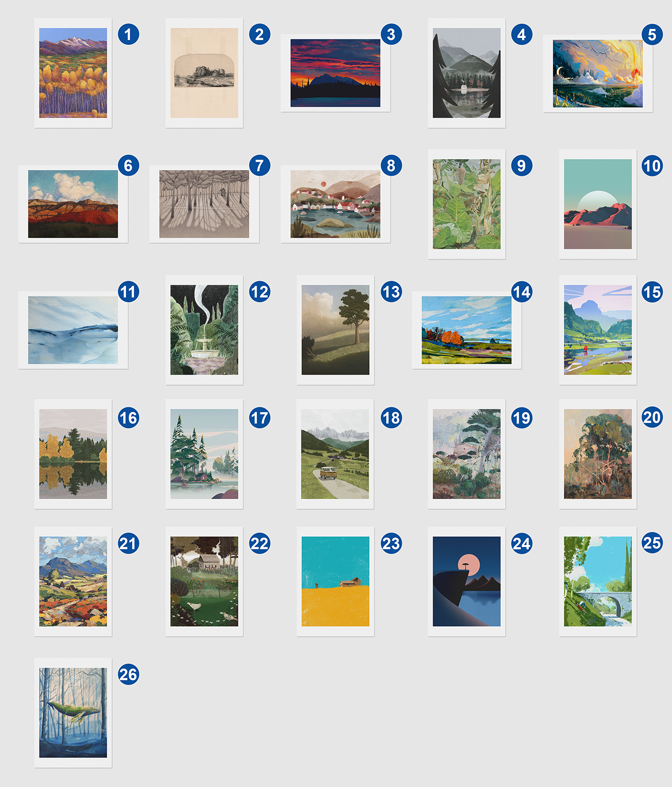The image size is (672, 787).
Task: Select the yellow aspen trees painting
Action: pyautogui.click(x=73, y=73)
